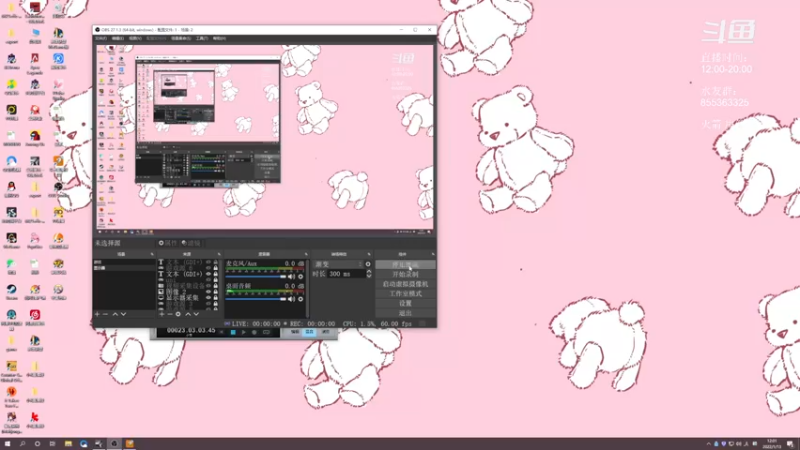This screenshot has width=800, height=450.
Task: Open the 文件(F) menu
Action: coord(101,38)
